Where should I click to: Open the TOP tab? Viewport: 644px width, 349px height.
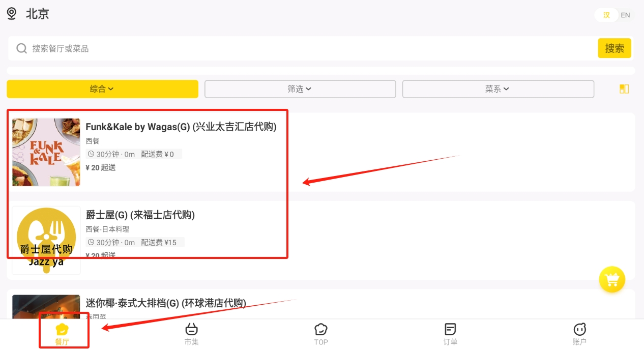321,334
